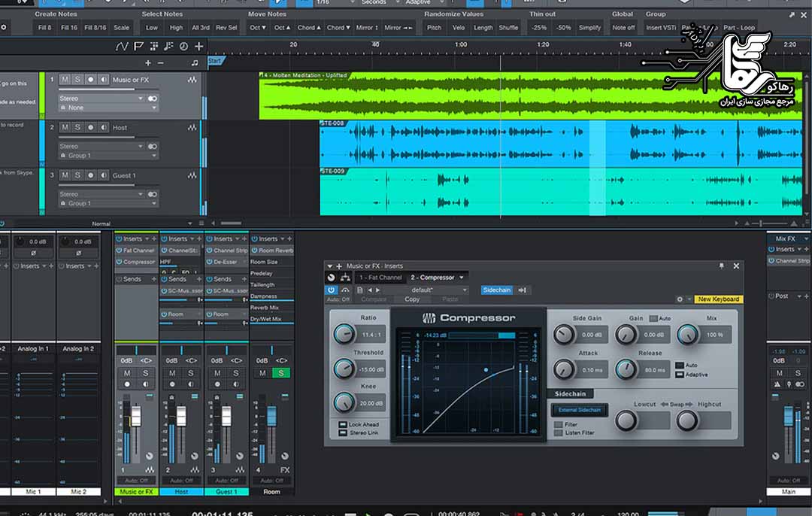Toggle the Stereo Link checkbox
Viewport: 812px width, 516px height.
[x=343, y=433]
